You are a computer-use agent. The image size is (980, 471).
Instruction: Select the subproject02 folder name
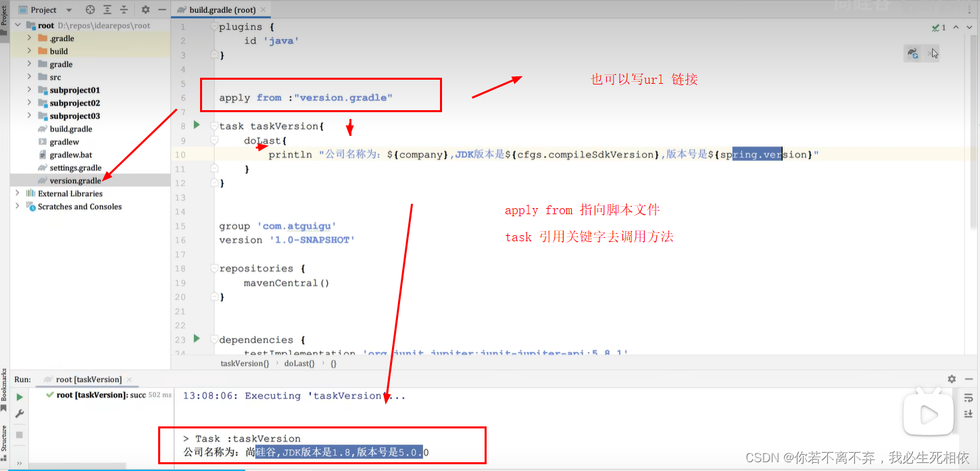pos(74,103)
